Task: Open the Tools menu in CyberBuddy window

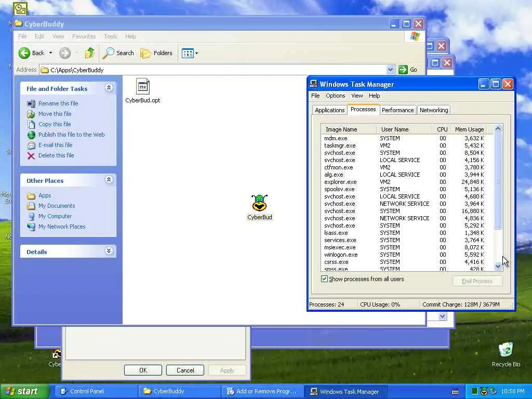Action: point(110,36)
